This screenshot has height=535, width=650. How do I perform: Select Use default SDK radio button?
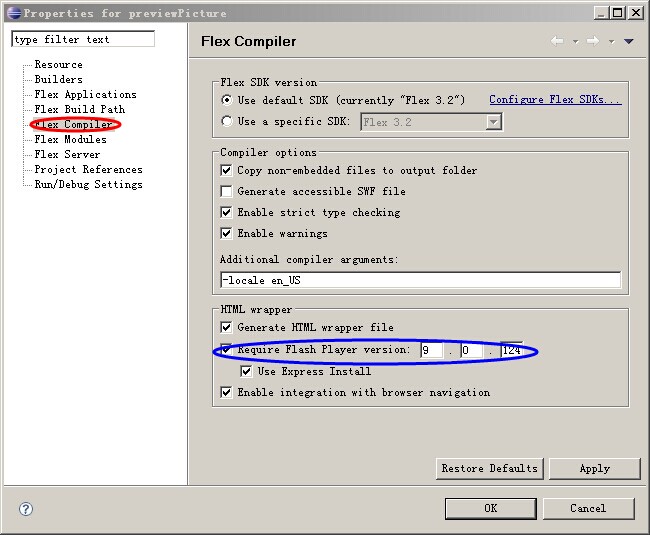pyautogui.click(x=226, y=100)
